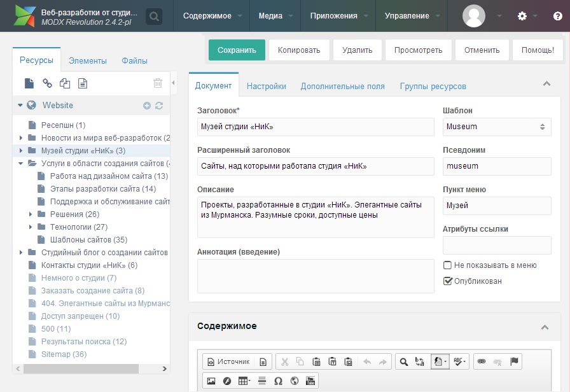
Task: Click the insert Flash icon
Action: click(x=227, y=381)
